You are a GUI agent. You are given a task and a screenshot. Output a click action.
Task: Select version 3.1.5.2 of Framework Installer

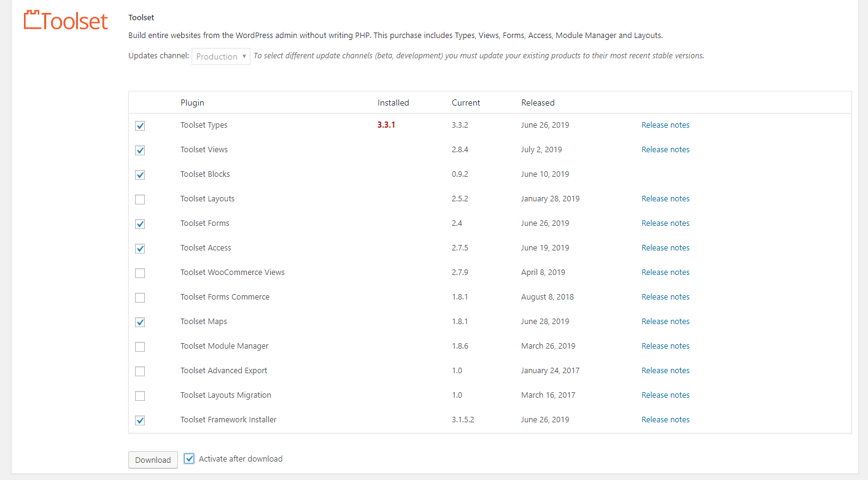coord(463,420)
